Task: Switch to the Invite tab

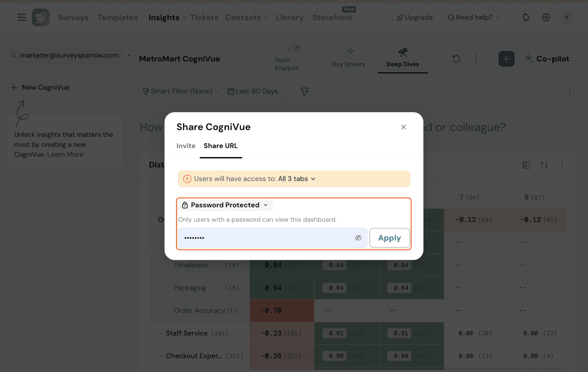Action: 186,146
